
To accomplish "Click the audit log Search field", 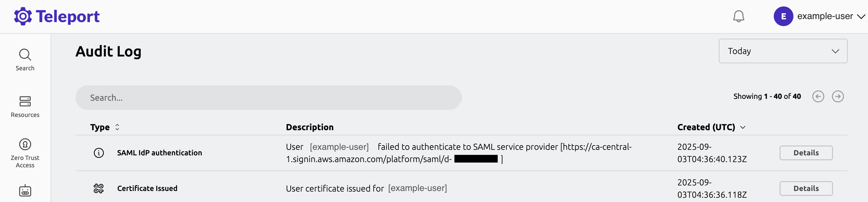I will [268, 97].
